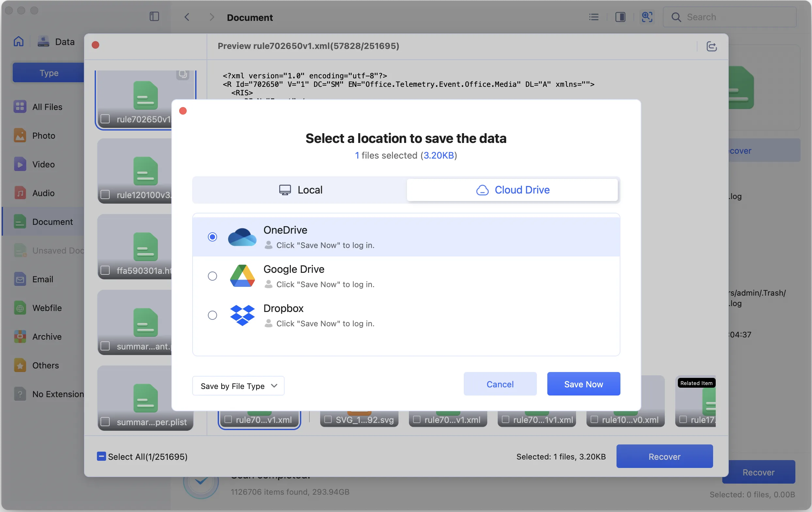Open the image search scan icon
812x512 pixels.
click(x=647, y=17)
